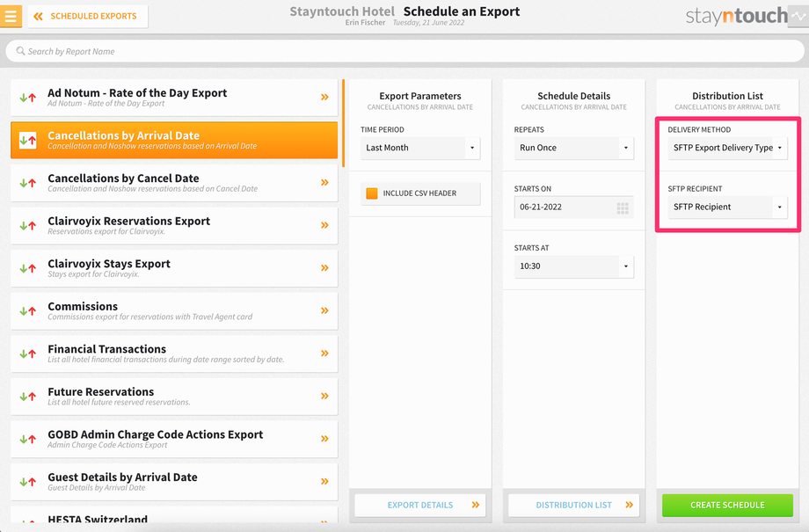Select Cancellations by Arrival Date report
This screenshot has width=809, height=532.
(174, 140)
